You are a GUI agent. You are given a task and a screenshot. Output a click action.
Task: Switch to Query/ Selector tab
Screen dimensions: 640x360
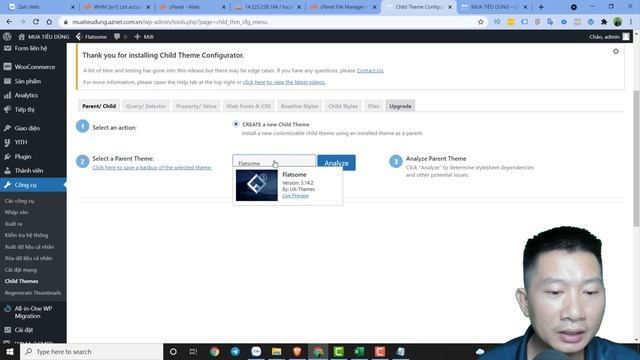[x=146, y=106]
